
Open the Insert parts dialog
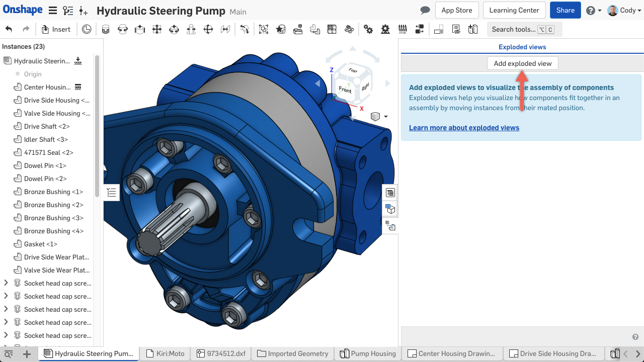pos(56,30)
